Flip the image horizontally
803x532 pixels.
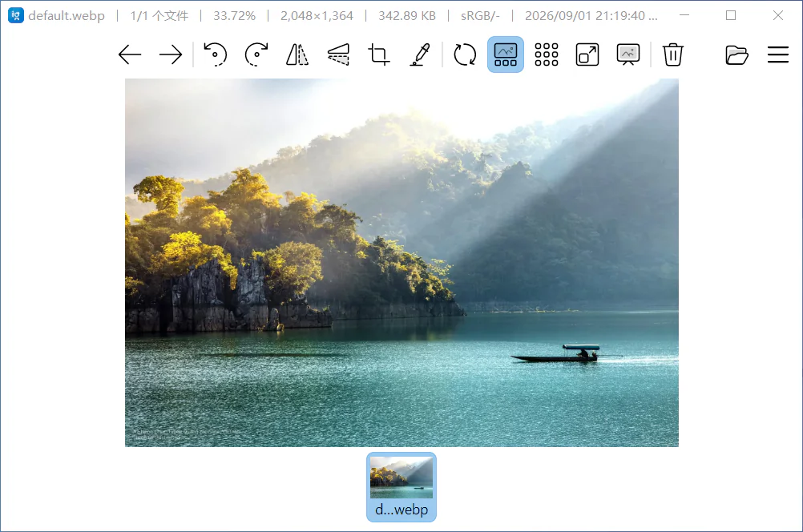click(297, 54)
